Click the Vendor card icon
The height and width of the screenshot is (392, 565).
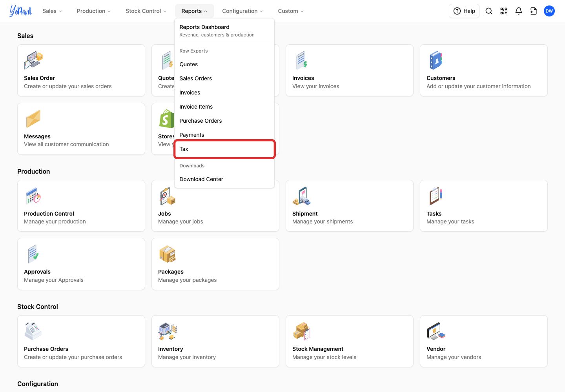436,331
